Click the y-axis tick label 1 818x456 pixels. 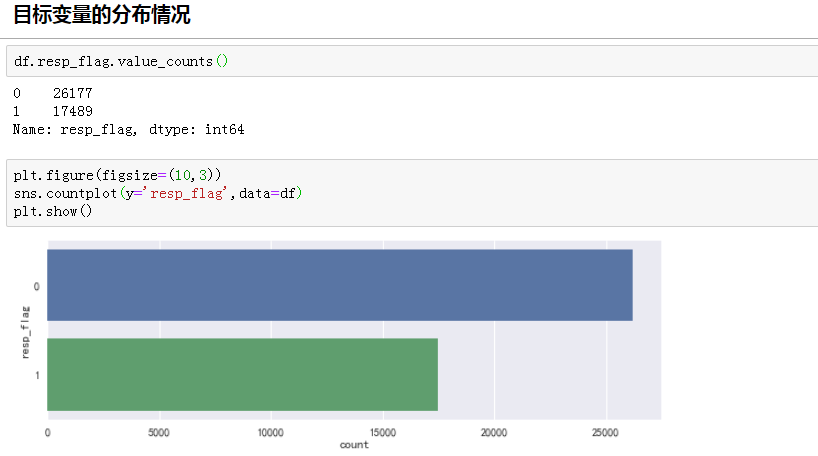(x=38, y=375)
